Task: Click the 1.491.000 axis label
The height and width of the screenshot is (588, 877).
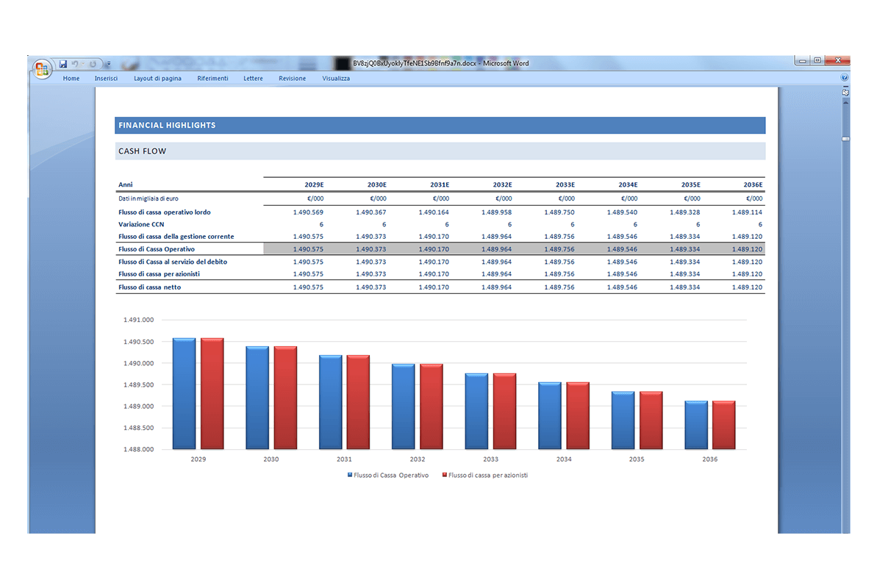Action: pos(138,320)
